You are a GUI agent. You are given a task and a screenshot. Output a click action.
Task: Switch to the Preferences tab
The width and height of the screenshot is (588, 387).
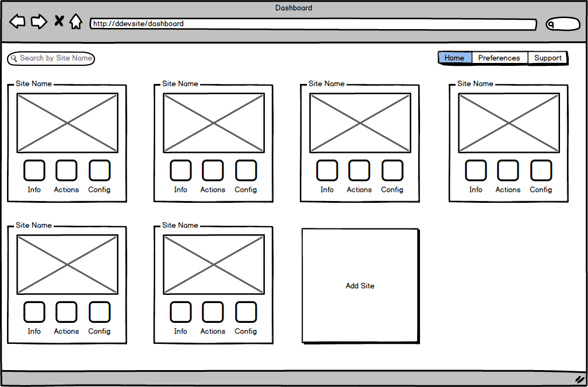pos(499,58)
